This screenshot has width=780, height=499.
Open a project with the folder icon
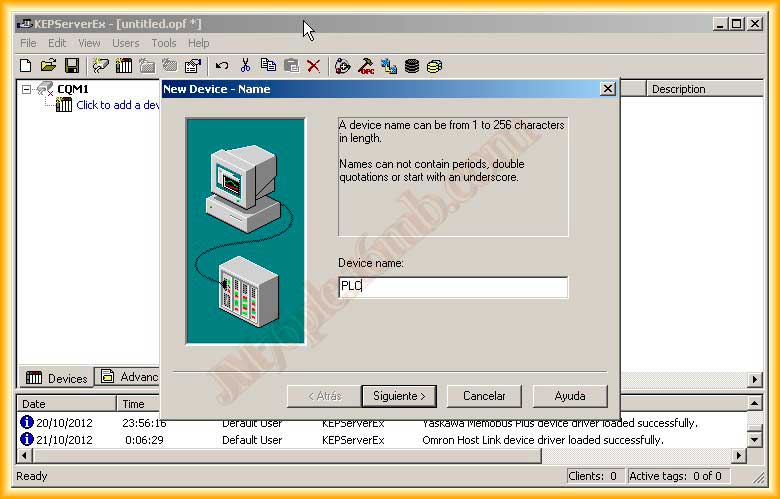[x=48, y=66]
